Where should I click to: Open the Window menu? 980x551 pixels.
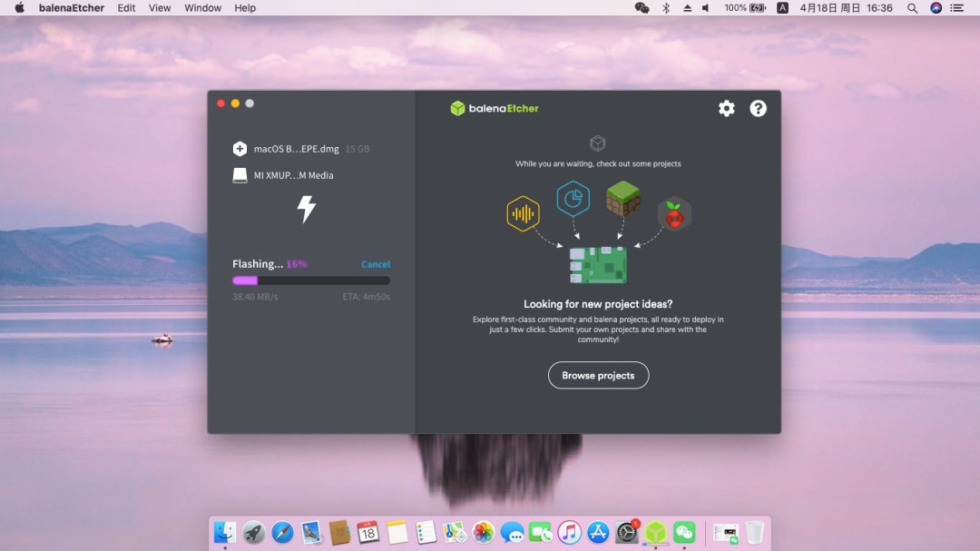[x=202, y=7]
